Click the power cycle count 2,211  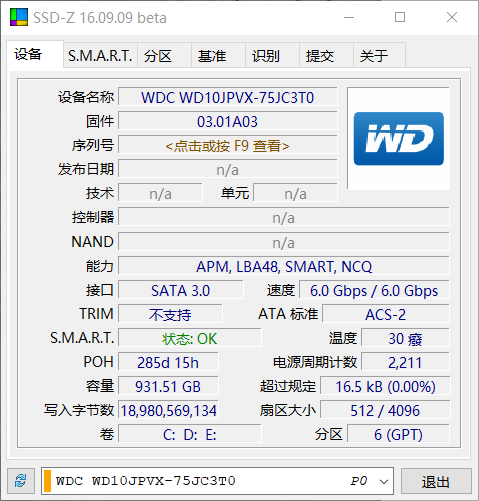[405, 362]
